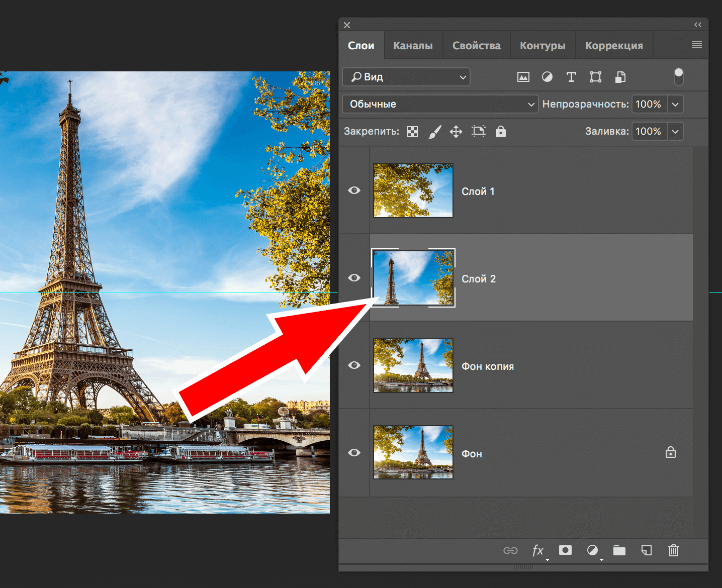Open the Обычные blend mode dropdown

pyautogui.click(x=440, y=104)
